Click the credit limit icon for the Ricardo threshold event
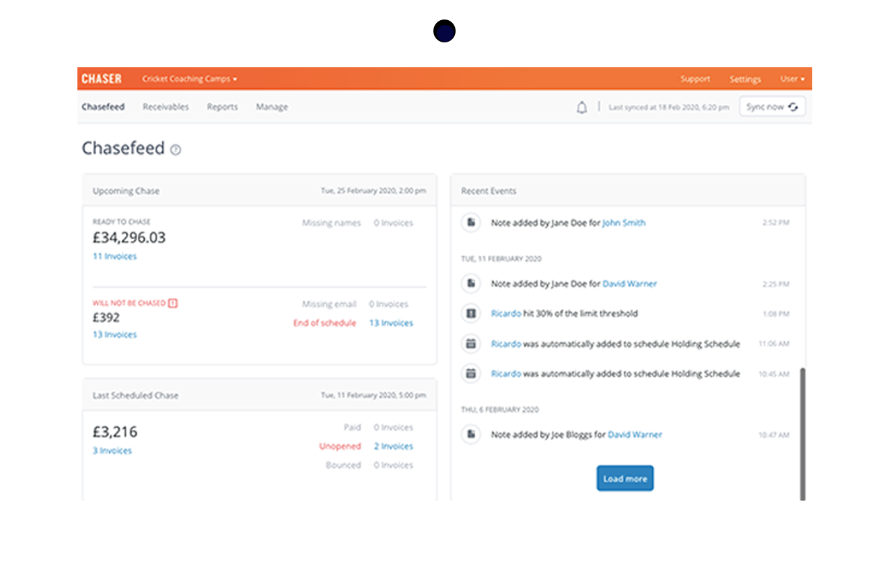The image size is (891, 588). [471, 314]
